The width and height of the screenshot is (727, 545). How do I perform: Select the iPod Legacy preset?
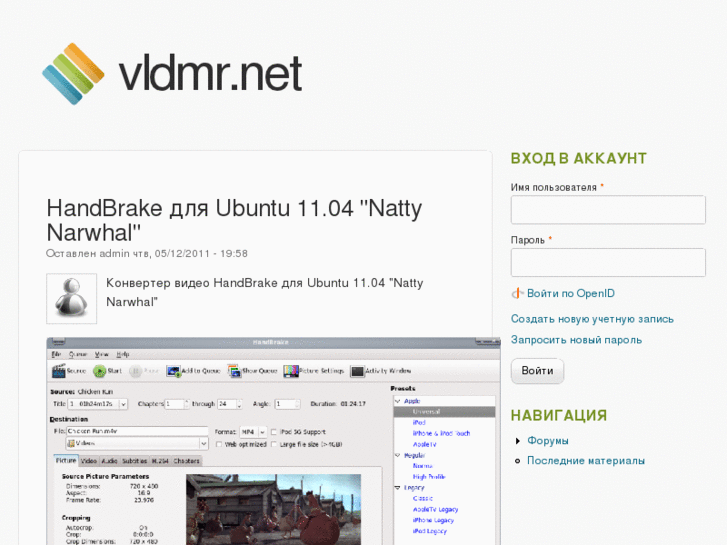(430, 531)
